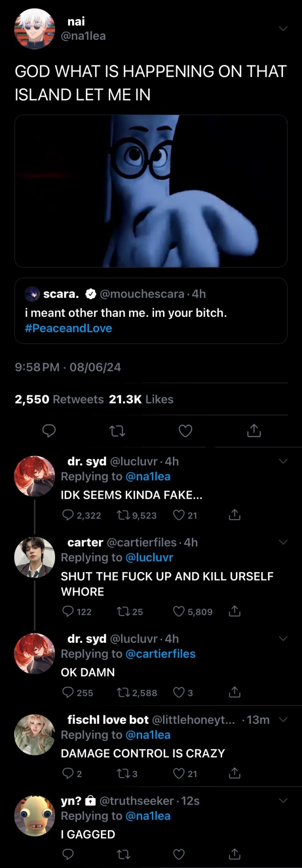Reply to dr. syd's 'OK DAMN' tweet

pos(68,693)
